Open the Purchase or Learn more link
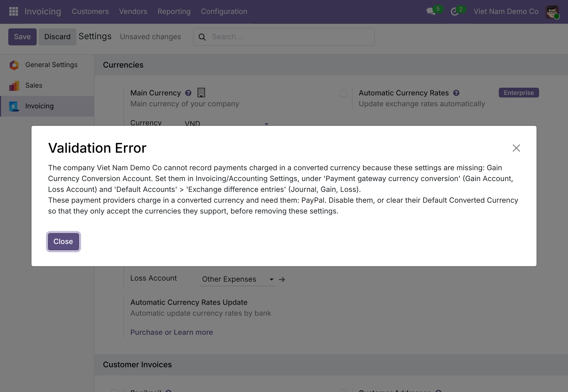This screenshot has height=392, width=568. 171,332
